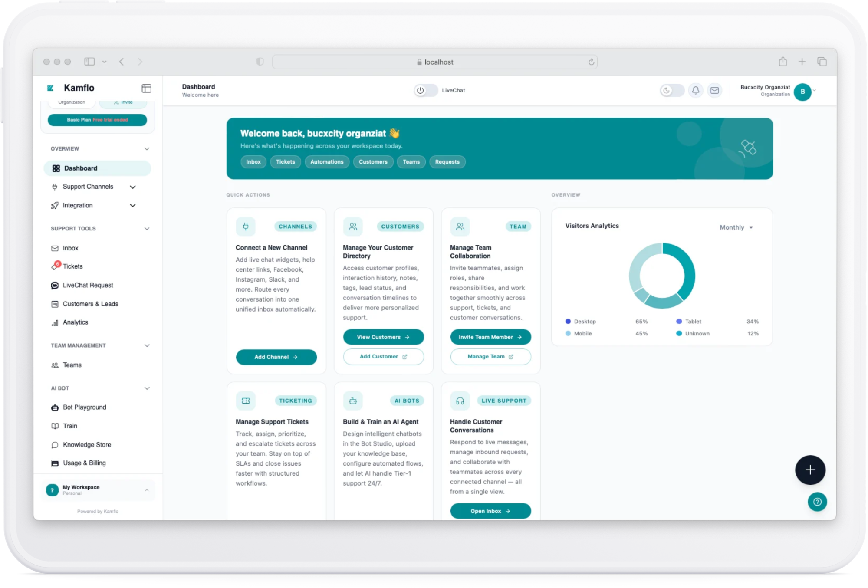
Task: Open the help question mark floating button
Action: pos(817,502)
